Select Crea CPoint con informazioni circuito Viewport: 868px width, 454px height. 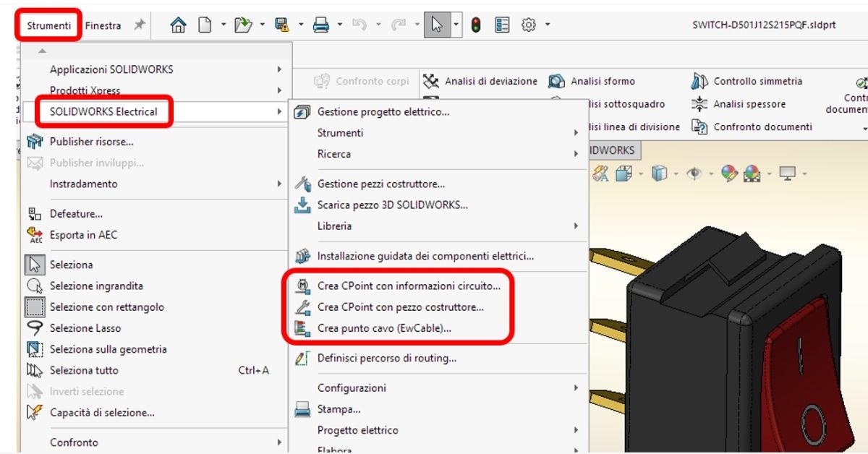click(x=408, y=286)
